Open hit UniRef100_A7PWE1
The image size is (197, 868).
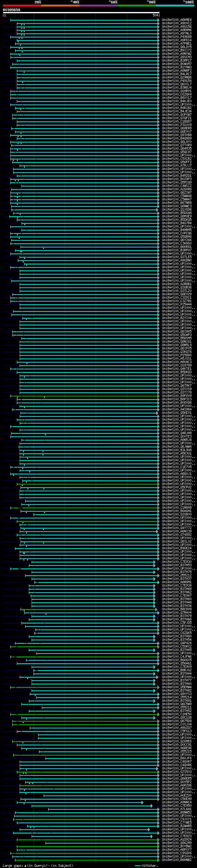(177, 43)
